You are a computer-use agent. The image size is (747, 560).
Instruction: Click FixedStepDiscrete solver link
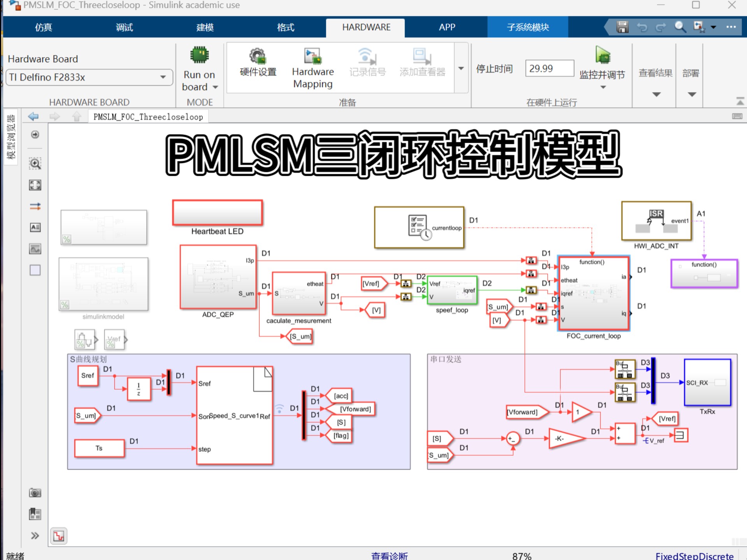click(694, 556)
